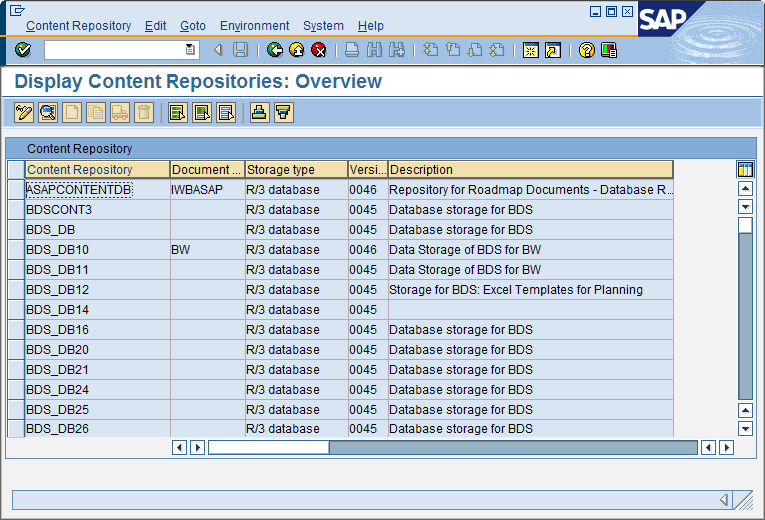Click the red Cancel icon

tap(319, 50)
